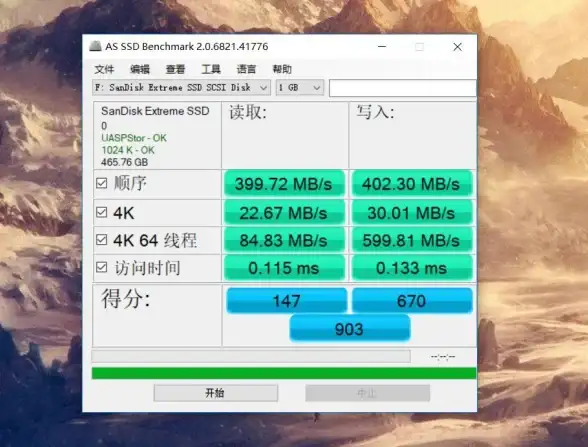Click the 4K 64 write result 599.81 MB/s
The height and width of the screenshot is (447, 588).
click(x=411, y=240)
